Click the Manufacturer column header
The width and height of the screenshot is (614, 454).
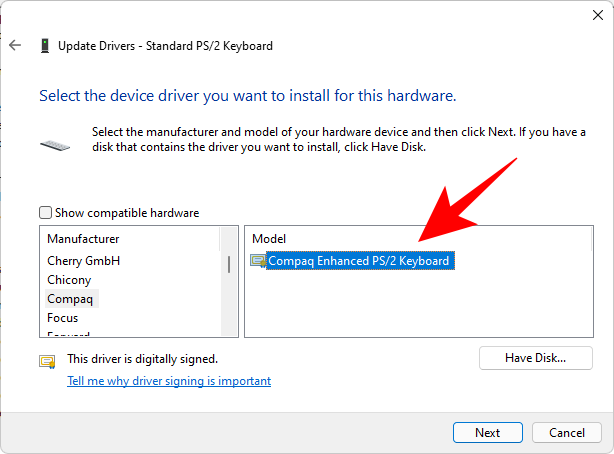coord(83,239)
